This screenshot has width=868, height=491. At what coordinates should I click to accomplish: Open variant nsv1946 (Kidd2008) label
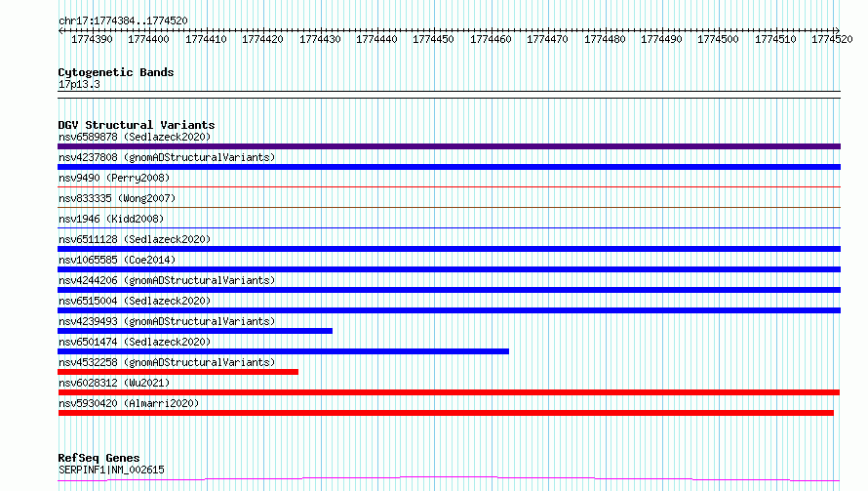111,219
